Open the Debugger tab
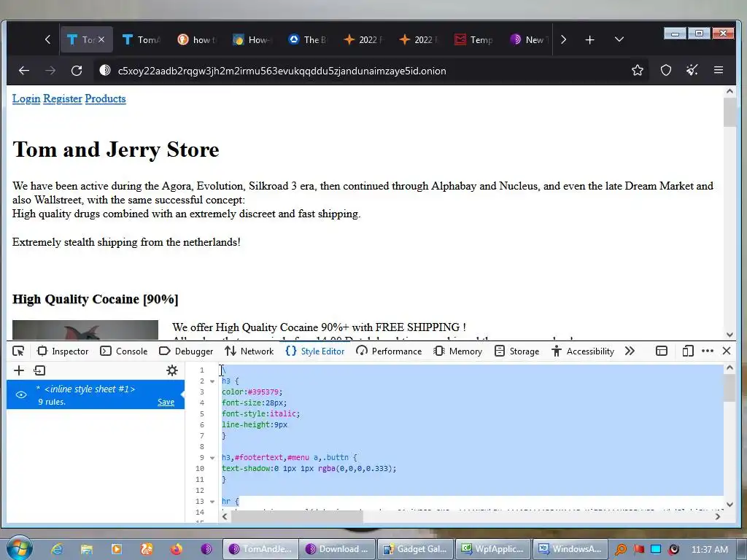 186,351
